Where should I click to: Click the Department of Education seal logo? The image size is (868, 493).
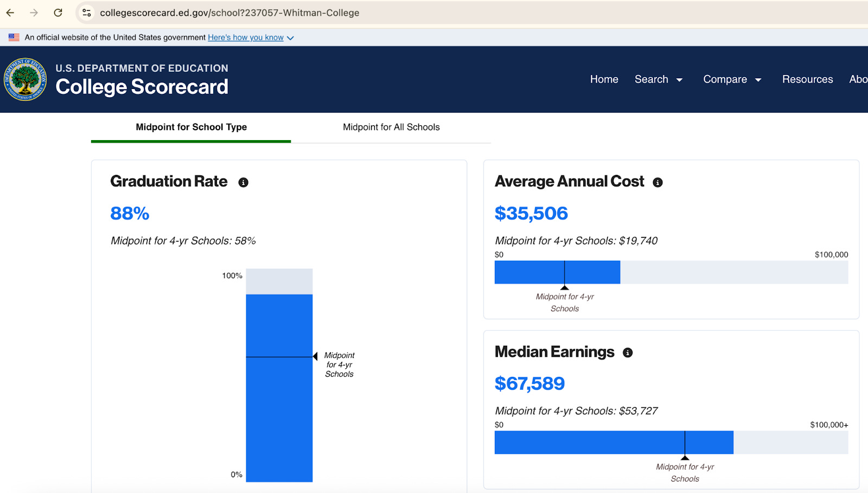point(25,79)
